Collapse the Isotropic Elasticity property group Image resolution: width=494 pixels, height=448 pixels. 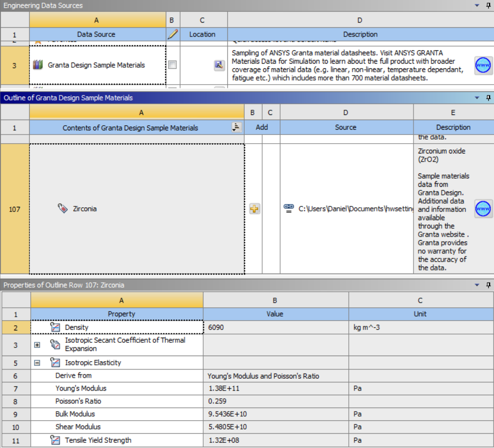37,363
